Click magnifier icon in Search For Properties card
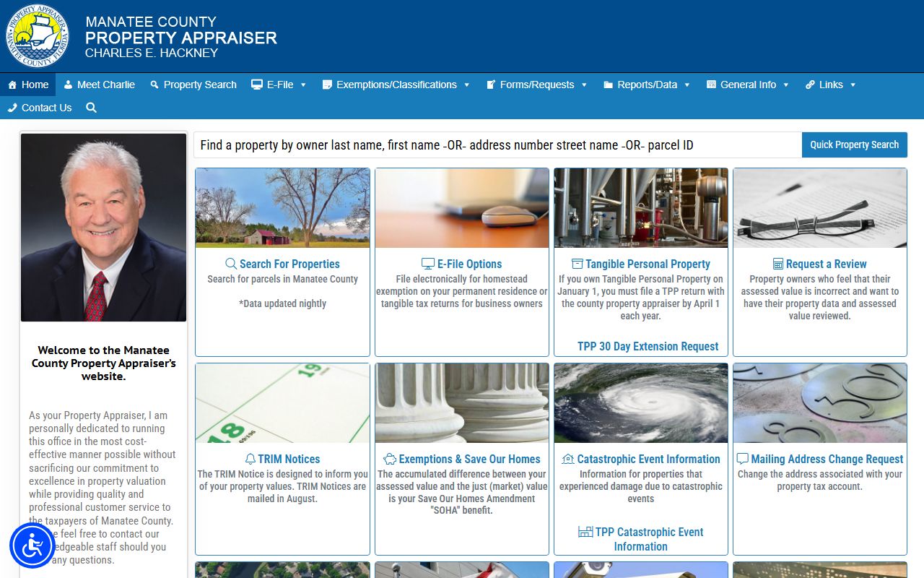924x578 pixels. click(231, 264)
